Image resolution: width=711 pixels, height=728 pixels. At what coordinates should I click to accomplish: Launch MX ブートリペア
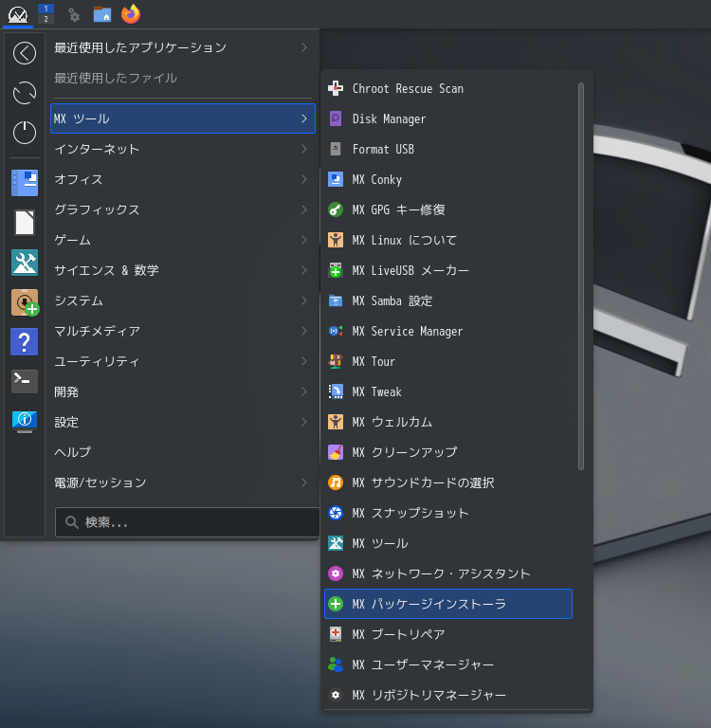click(x=448, y=634)
